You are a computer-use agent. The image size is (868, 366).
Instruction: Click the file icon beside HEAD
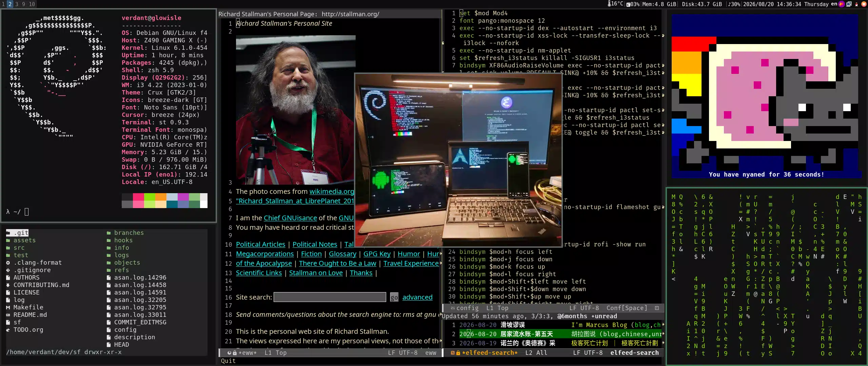point(109,345)
